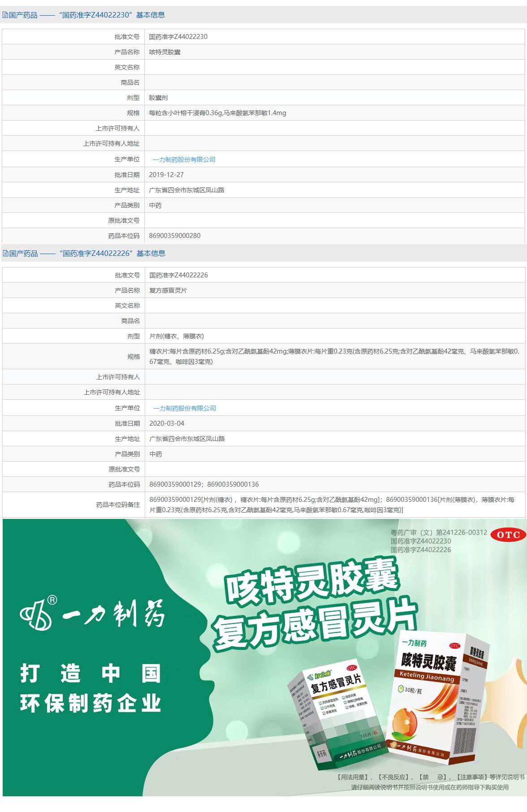Select the drug code 86900359000280

pyautogui.click(x=175, y=236)
